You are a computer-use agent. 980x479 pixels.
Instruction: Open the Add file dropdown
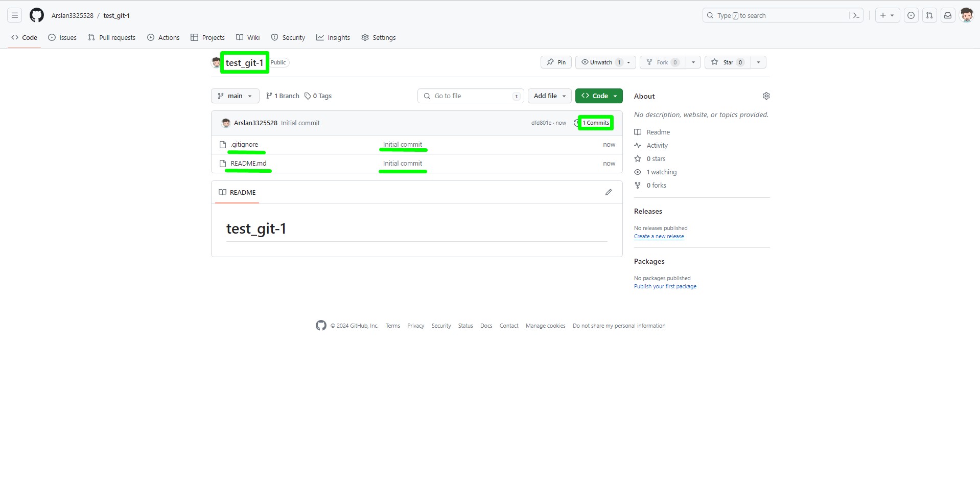[x=550, y=96]
